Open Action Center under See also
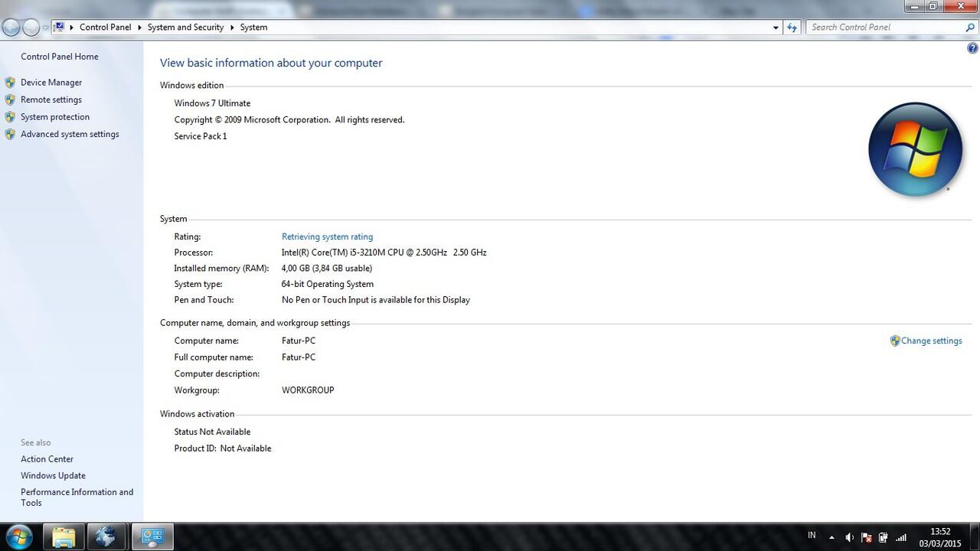This screenshot has height=551, width=980. click(x=47, y=459)
